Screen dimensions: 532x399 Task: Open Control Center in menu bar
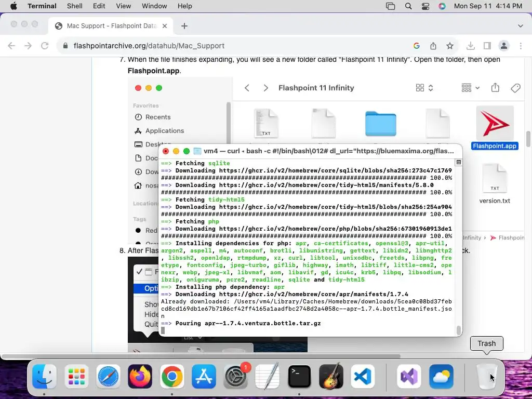point(425,6)
